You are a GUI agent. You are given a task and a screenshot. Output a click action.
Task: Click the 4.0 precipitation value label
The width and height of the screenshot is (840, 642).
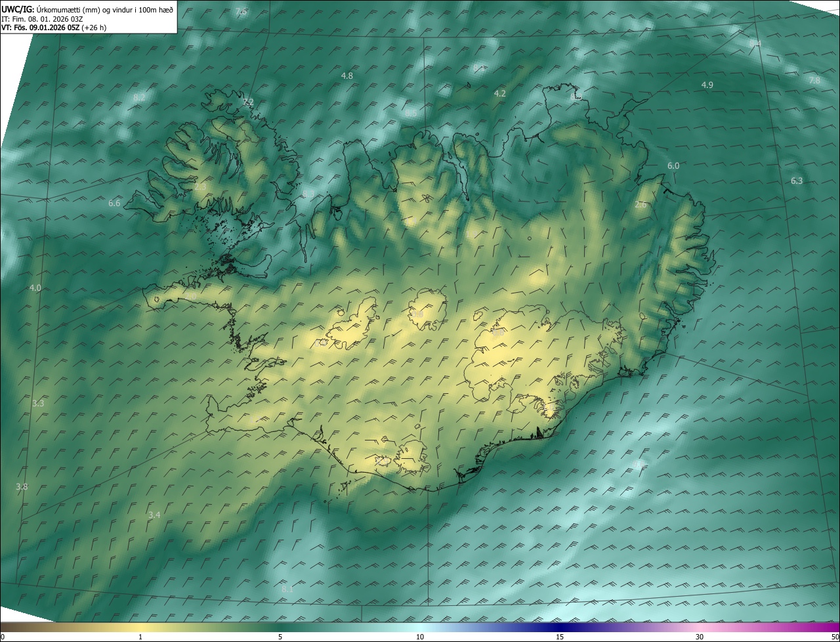35,288
